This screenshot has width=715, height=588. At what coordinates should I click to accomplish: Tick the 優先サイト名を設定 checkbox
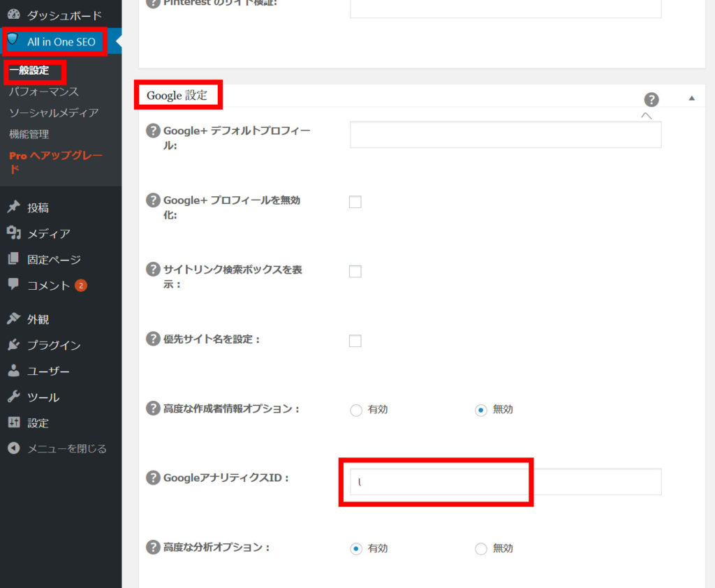point(355,341)
